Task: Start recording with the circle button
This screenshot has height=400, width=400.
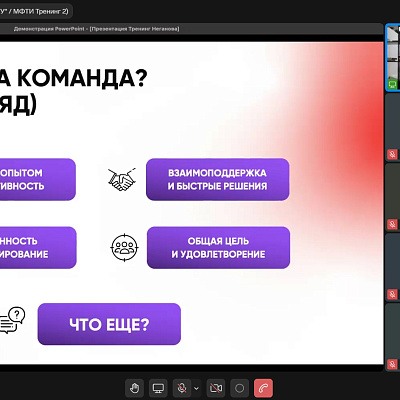Action: tap(240, 388)
